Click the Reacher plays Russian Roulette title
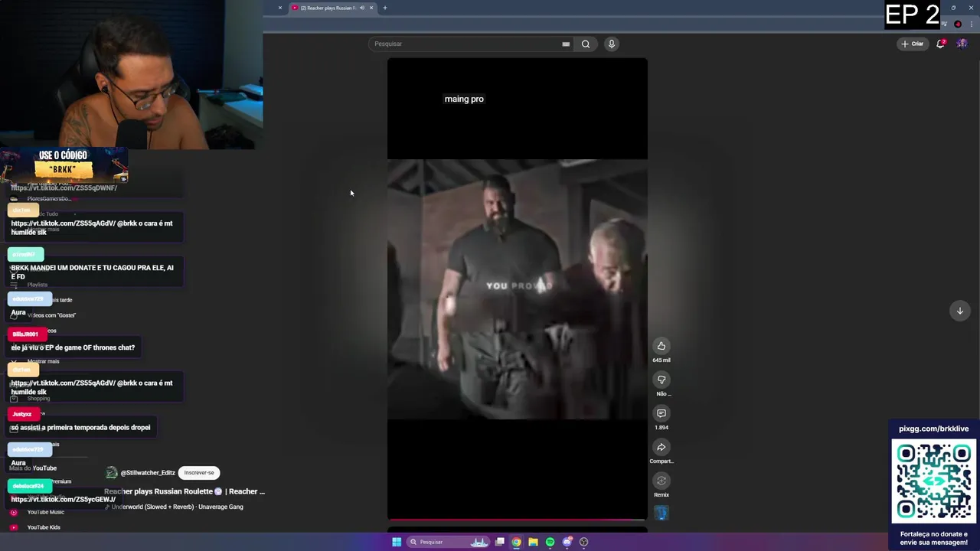 point(184,491)
